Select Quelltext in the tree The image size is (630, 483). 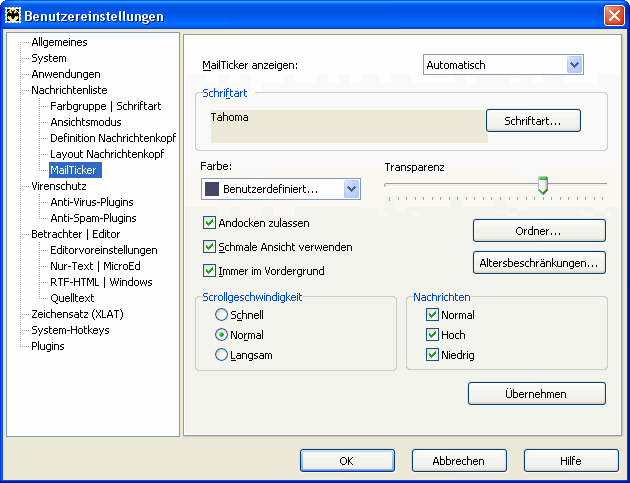point(72,298)
